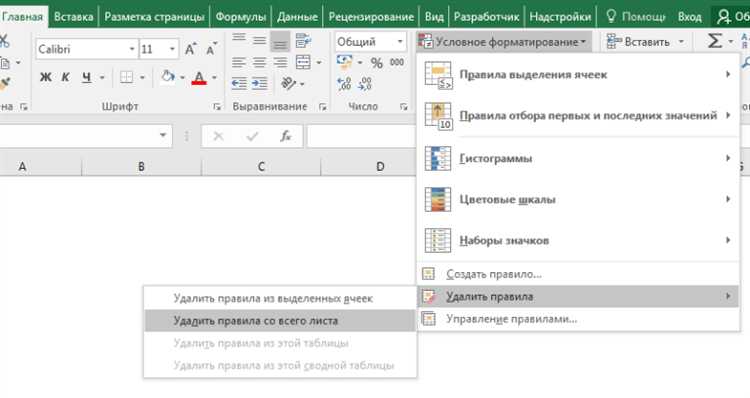Toggle underline (Ч) formatting

click(x=86, y=77)
